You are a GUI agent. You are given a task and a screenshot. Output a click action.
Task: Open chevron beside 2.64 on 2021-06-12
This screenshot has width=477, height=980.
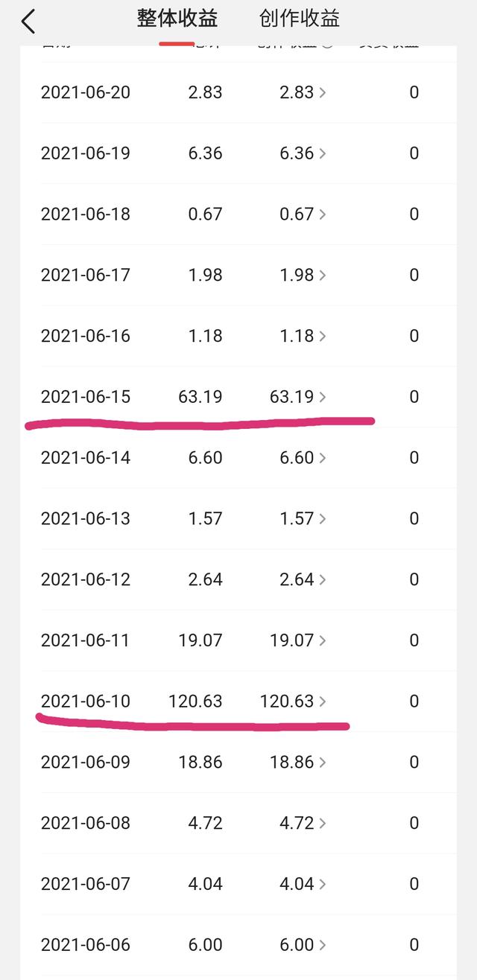pyautogui.click(x=322, y=580)
